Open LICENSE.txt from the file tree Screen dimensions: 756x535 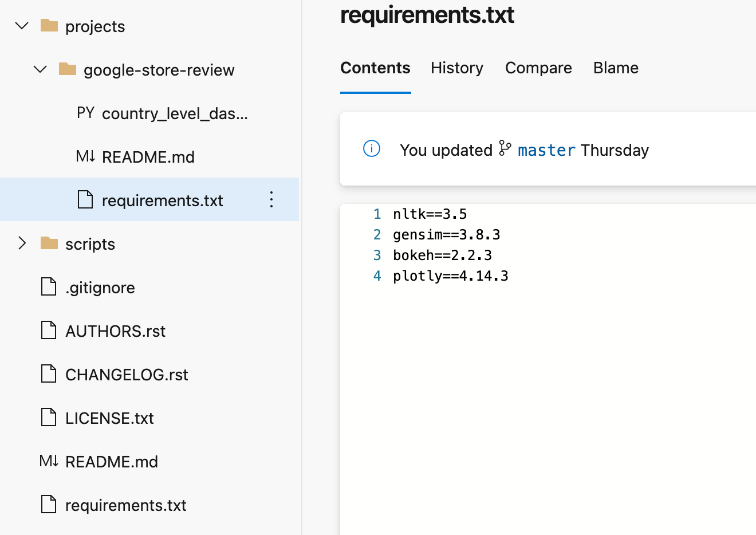[x=109, y=418]
